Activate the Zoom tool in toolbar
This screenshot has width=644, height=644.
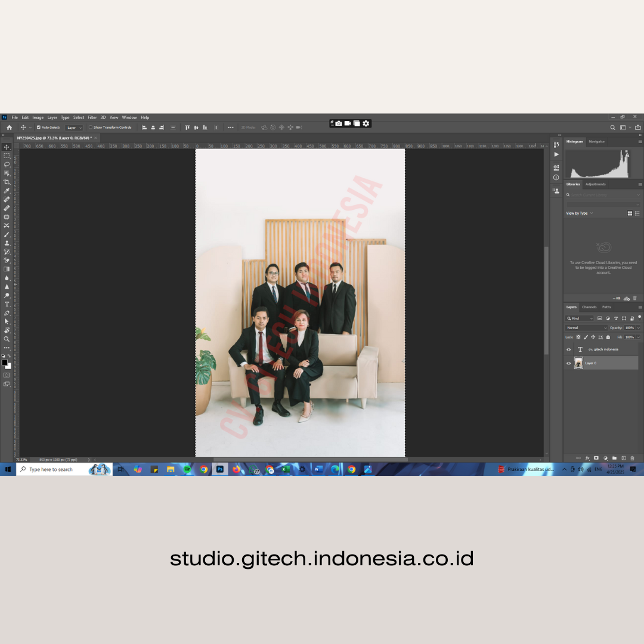tap(7, 339)
